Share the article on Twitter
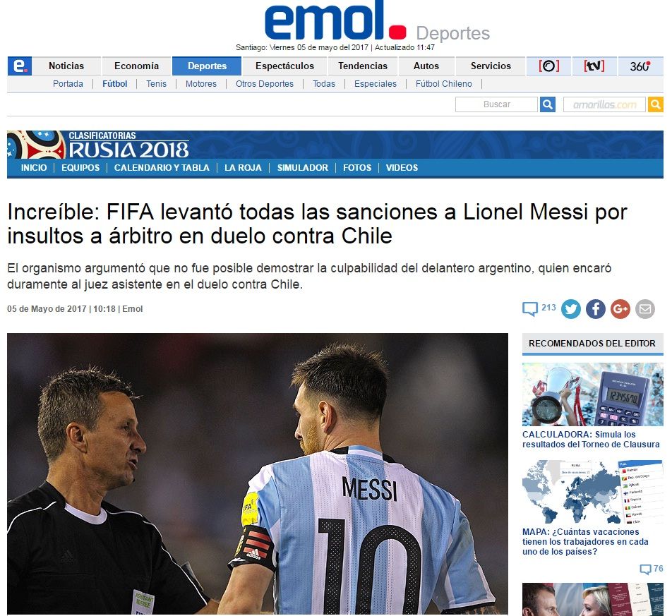Image resolution: width=672 pixels, height=616 pixels. tap(570, 309)
